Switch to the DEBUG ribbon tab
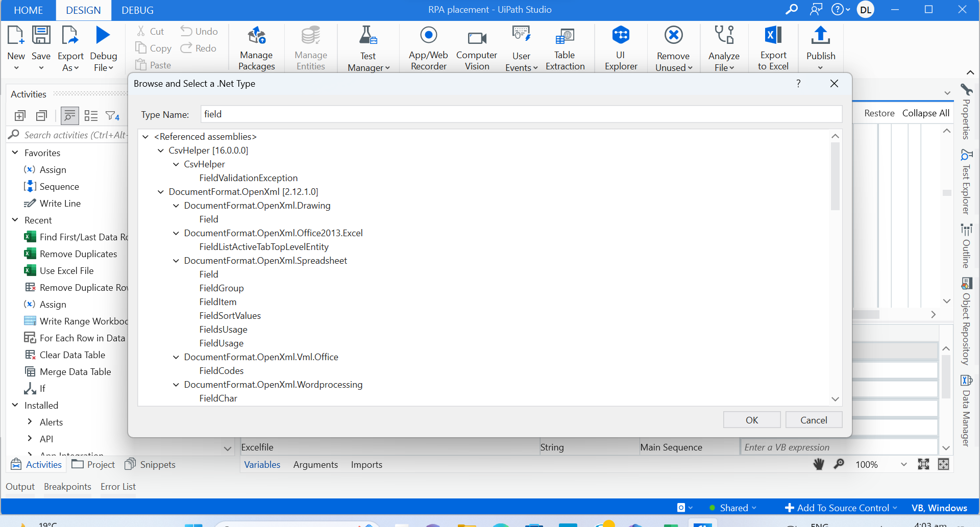This screenshot has height=527, width=980. coord(137,10)
